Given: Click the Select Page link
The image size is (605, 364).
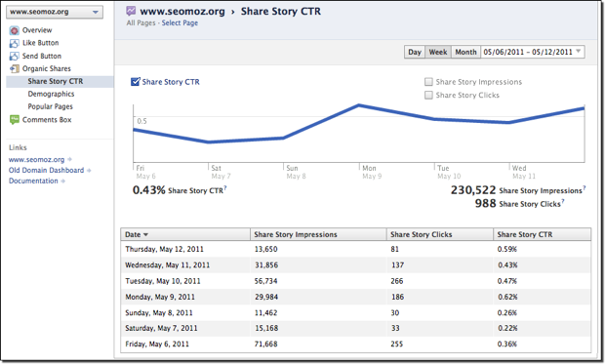Looking at the screenshot, I should (x=180, y=23).
